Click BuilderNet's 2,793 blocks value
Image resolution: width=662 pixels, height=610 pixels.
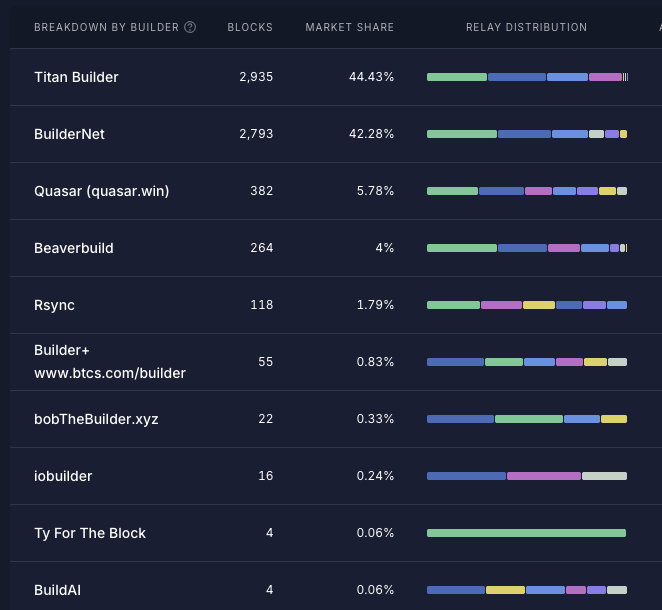(x=256, y=134)
